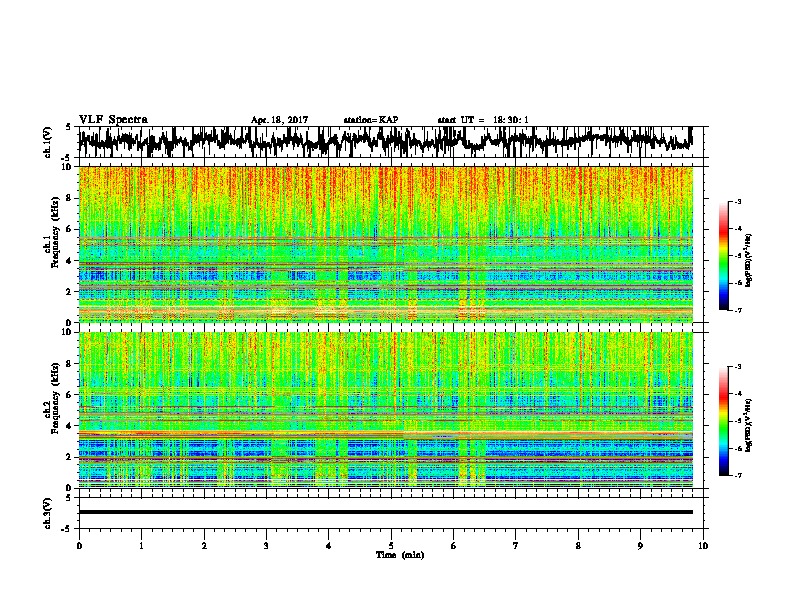Image resolution: width=792 pixels, height=612 pixels.
Task: Click the 'start UT = 18:30:1' text
Action: click(483, 120)
